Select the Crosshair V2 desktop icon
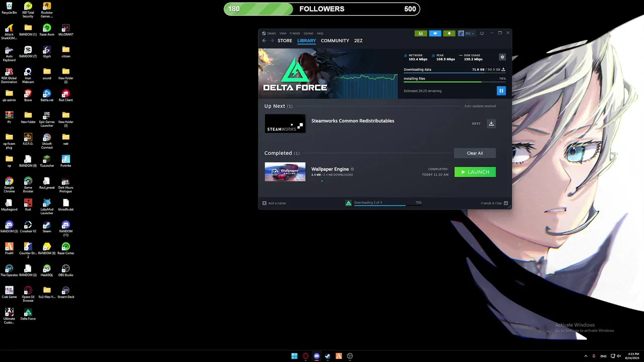The image size is (644, 362). click(x=28, y=227)
